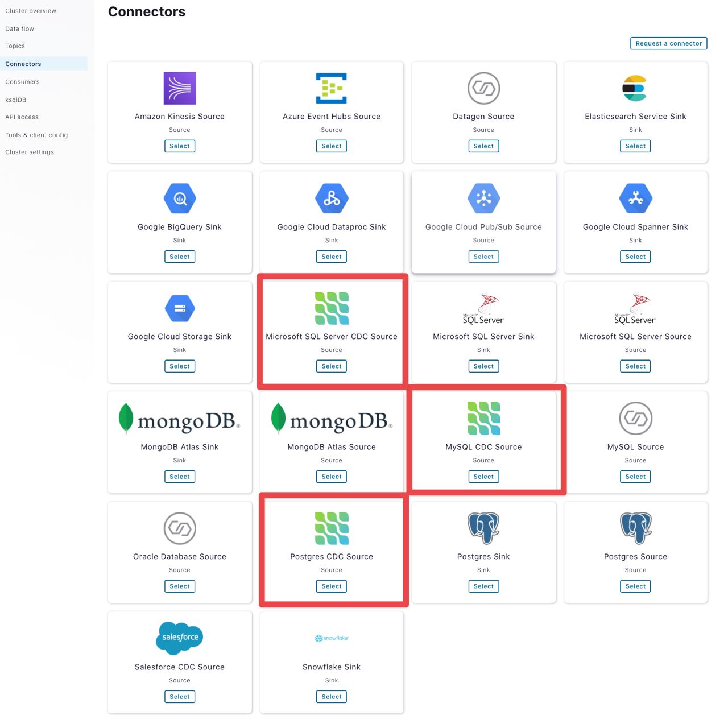Viewport: 728px width, 728px height.
Task: Open Cluster overview in sidebar
Action: pyautogui.click(x=31, y=11)
